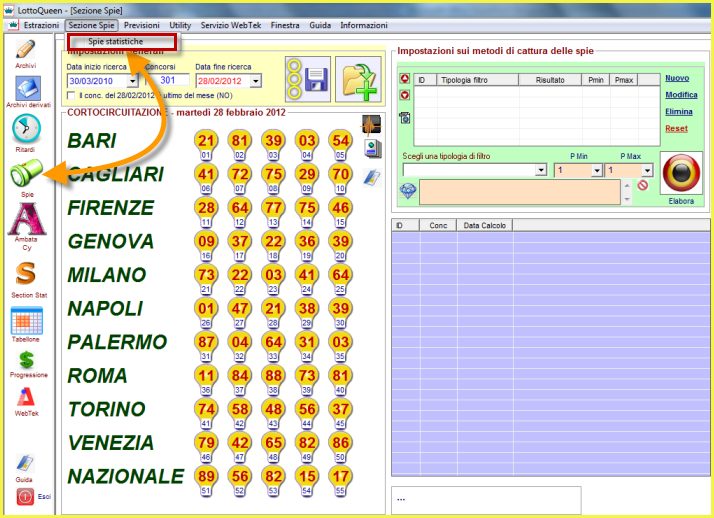Save settings with the floppy disk icon
714x518 pixels.
click(x=308, y=79)
